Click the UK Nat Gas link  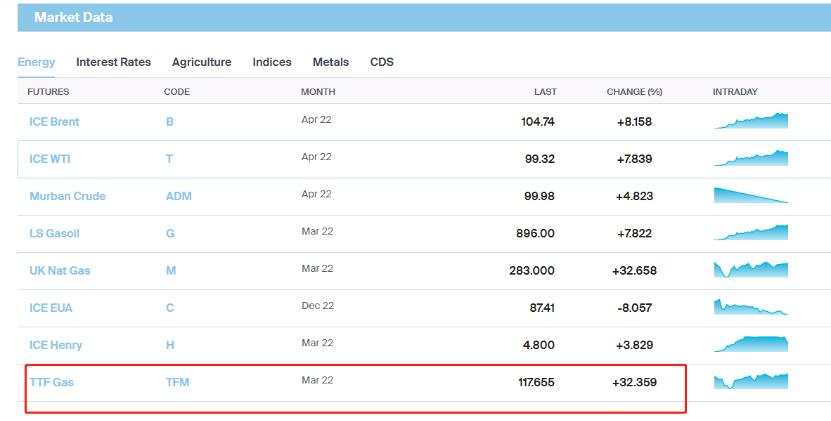coord(59,271)
